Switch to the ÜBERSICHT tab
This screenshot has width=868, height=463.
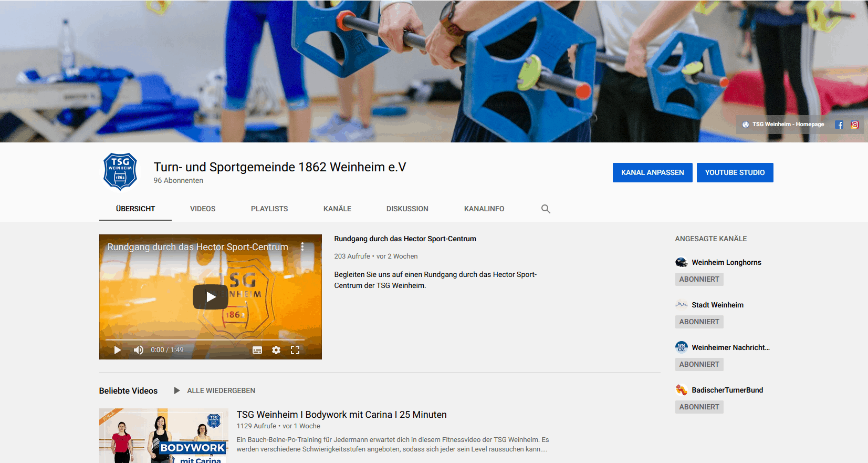[135, 209]
